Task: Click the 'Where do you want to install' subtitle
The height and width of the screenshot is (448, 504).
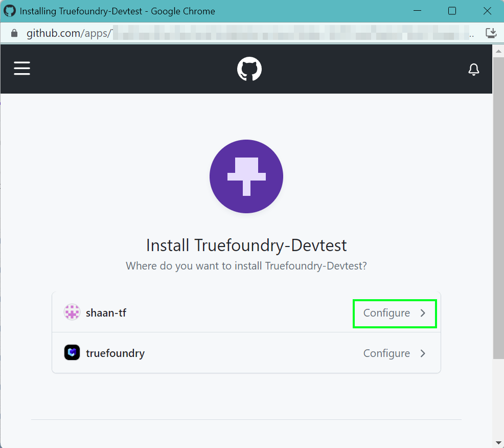Action: pos(246,266)
